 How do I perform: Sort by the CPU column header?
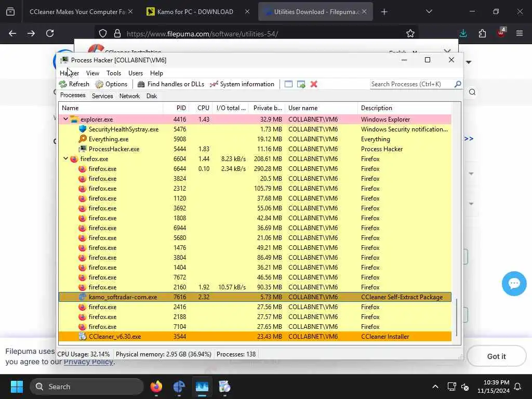pos(201,108)
